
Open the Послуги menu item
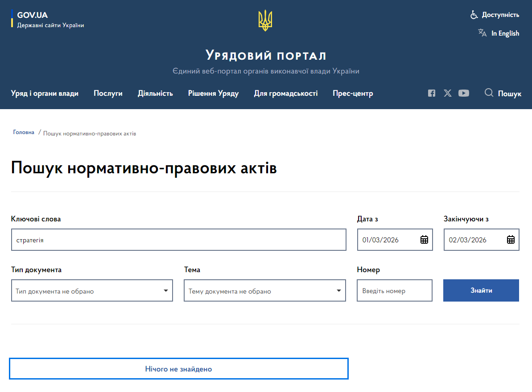[108, 93]
